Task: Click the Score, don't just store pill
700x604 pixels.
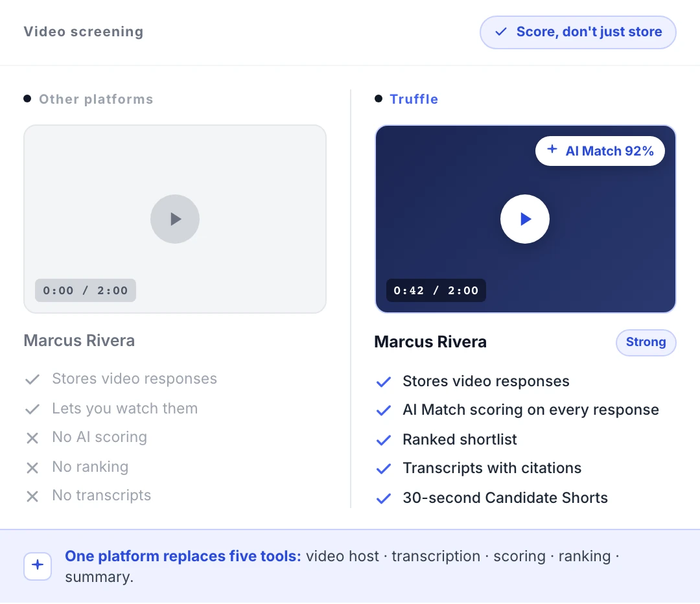Action: (x=577, y=32)
